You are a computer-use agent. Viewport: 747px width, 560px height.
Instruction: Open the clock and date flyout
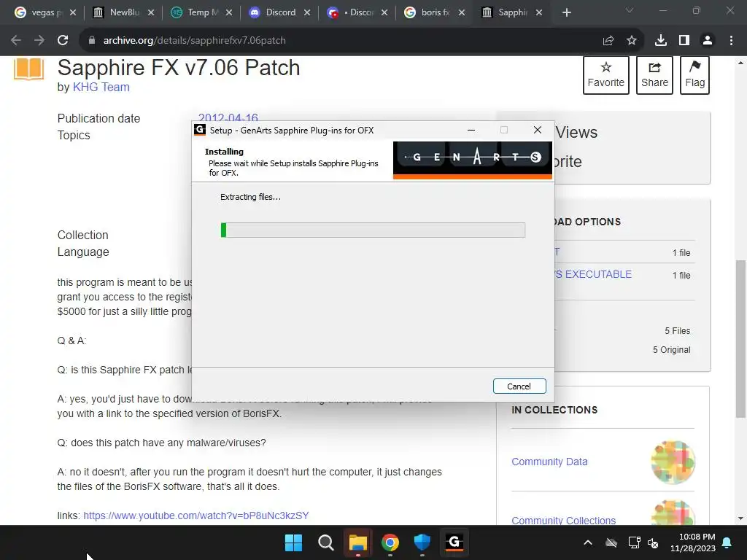pyautogui.click(x=693, y=542)
